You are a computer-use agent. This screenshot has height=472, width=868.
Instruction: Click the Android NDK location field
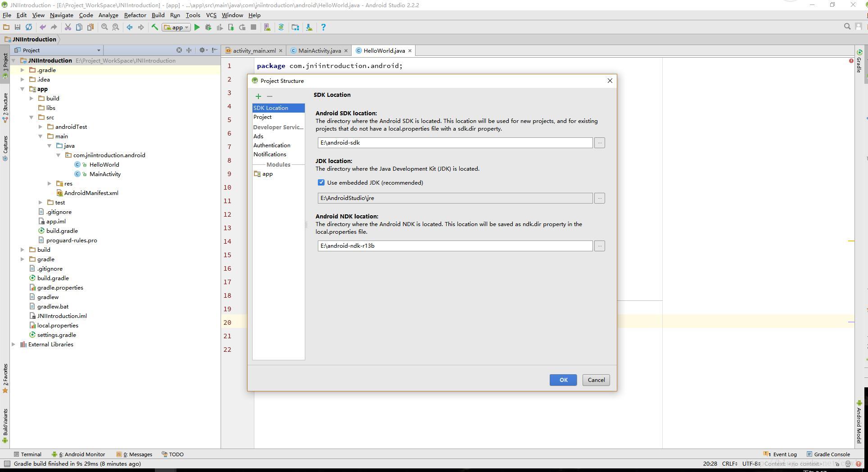coord(455,246)
